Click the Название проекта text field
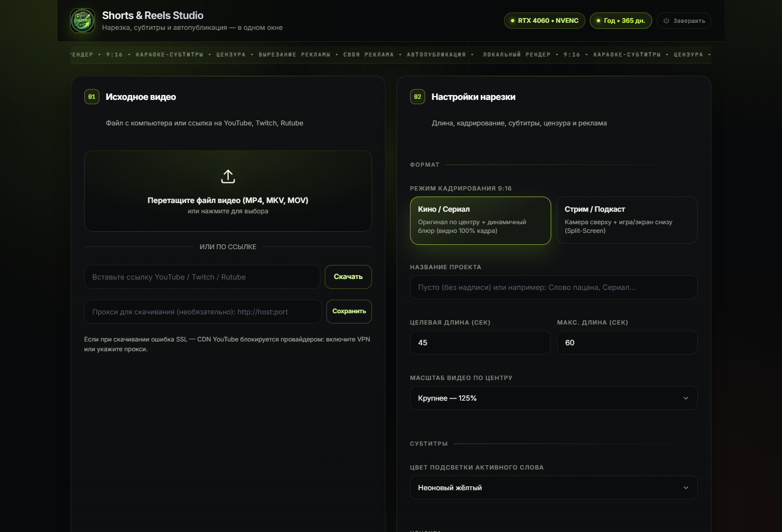The image size is (782, 532). click(x=554, y=287)
